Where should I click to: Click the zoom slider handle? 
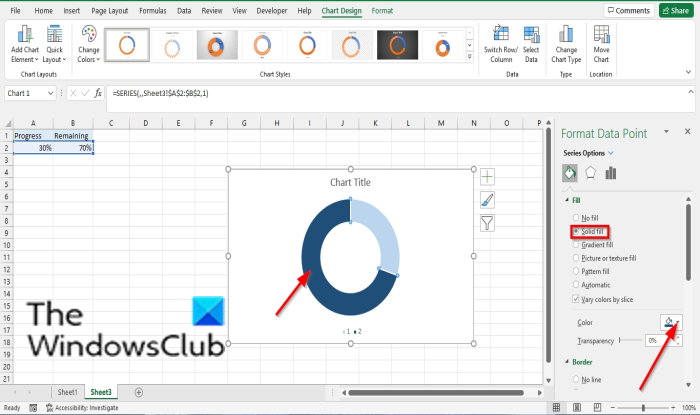click(x=643, y=407)
